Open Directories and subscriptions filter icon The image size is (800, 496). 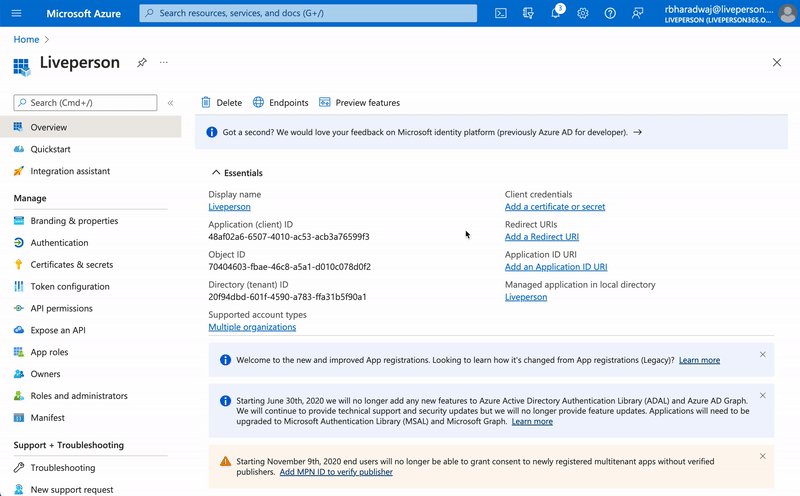pyautogui.click(x=528, y=13)
